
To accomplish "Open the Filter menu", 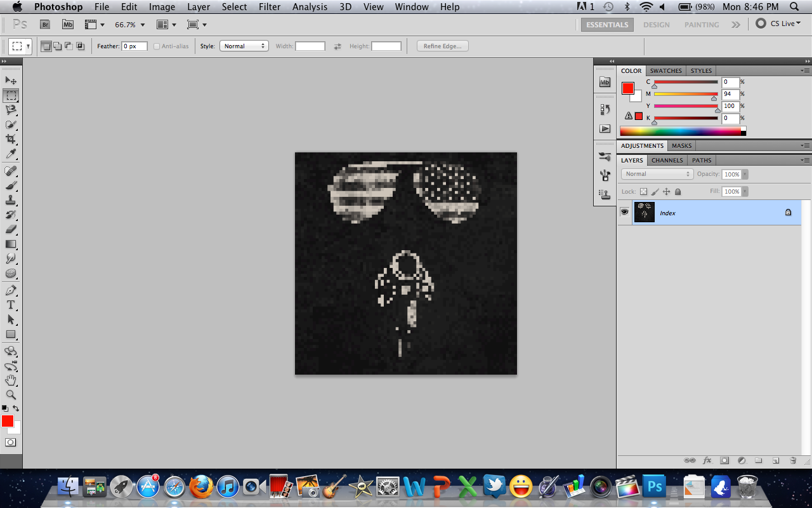I will pos(270,7).
